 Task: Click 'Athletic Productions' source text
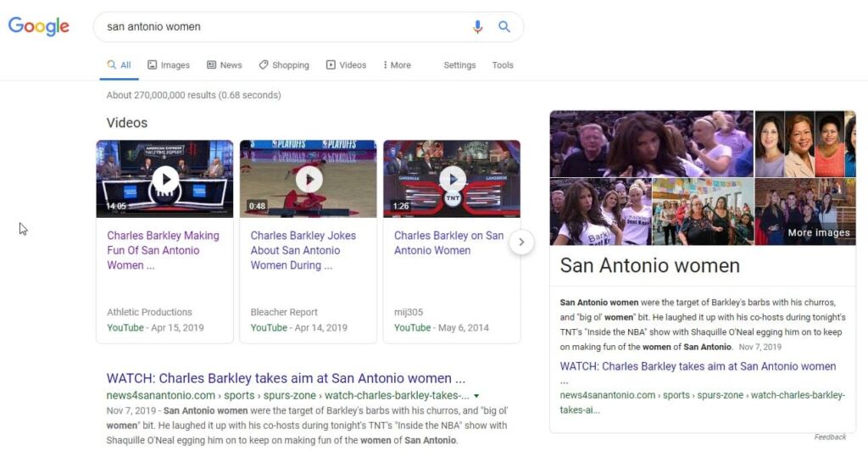coord(149,312)
